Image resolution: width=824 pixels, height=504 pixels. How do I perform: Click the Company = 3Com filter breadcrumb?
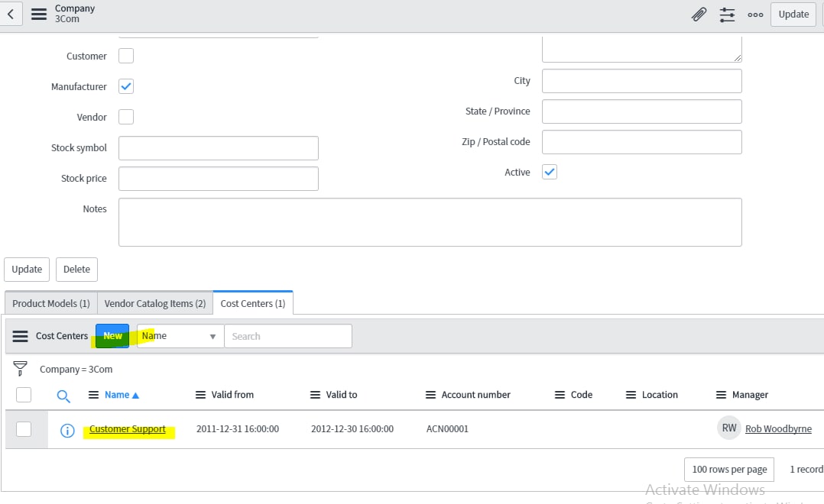tap(76, 369)
